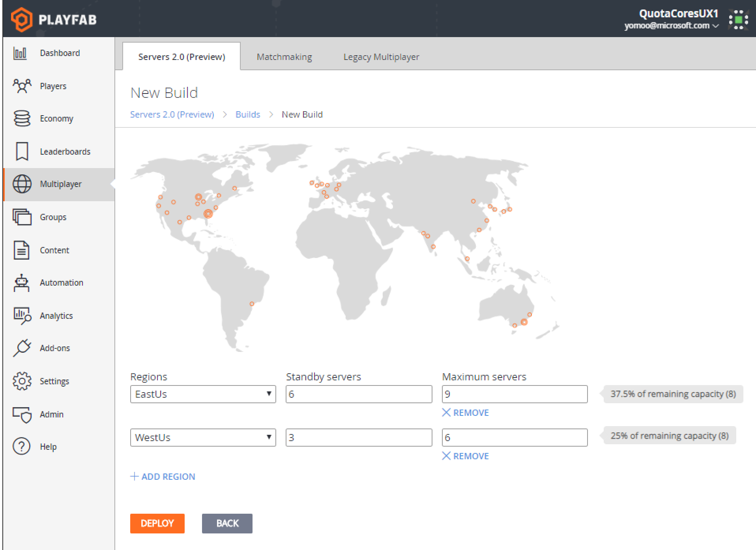Click the Help question-mark icon
756x550 pixels.
coord(22,447)
